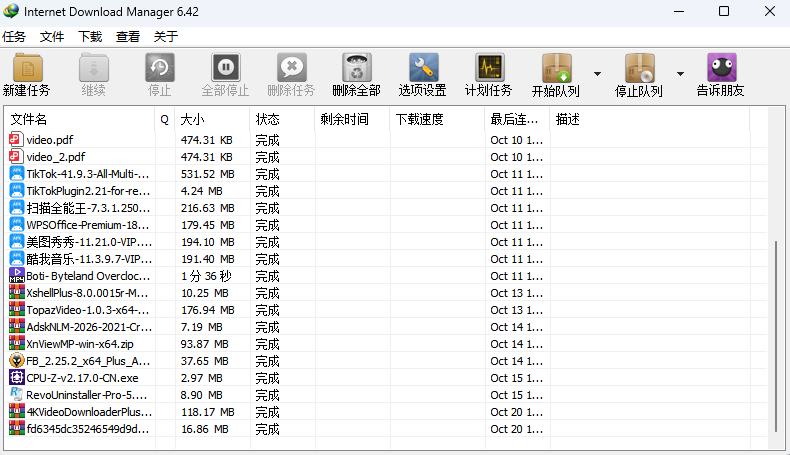790x455 pixels.
Task: Expand the 停止队列 dropdown arrow
Action: (x=680, y=74)
